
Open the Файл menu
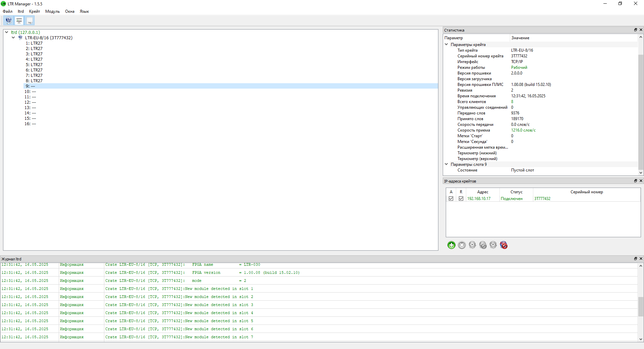tap(7, 11)
